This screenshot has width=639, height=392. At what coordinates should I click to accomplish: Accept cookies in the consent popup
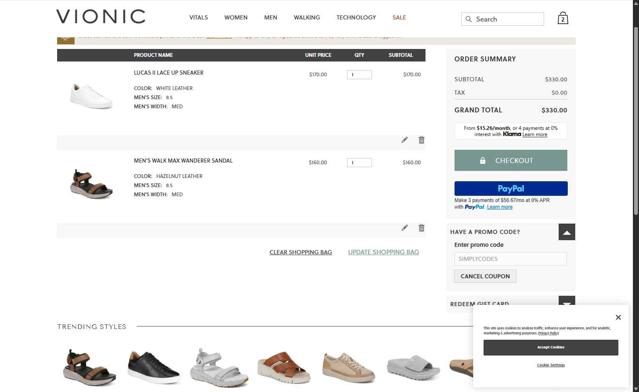click(x=551, y=347)
